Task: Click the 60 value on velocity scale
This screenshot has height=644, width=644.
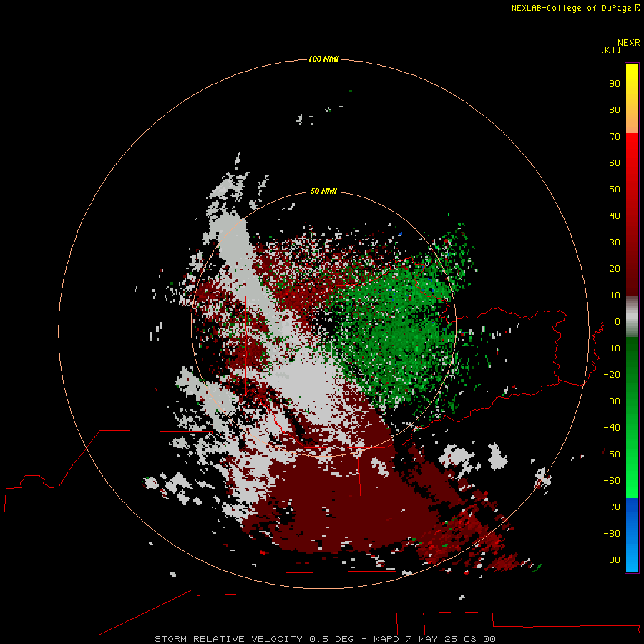Action: tap(615, 162)
